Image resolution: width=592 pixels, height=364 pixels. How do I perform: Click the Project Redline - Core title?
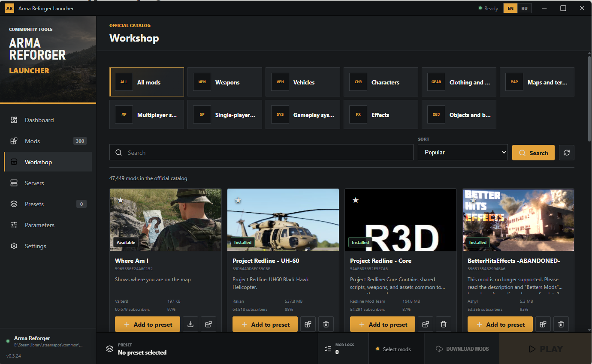pyautogui.click(x=381, y=260)
